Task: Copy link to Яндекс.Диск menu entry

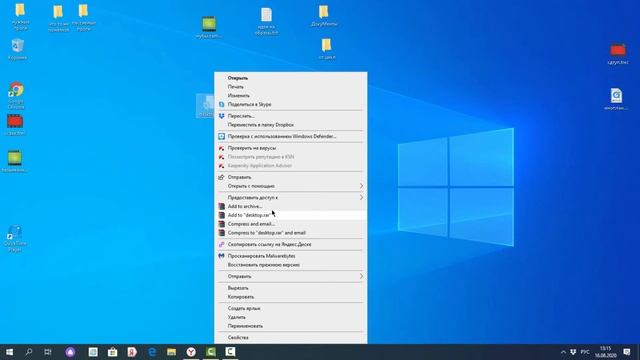Action: point(291,244)
